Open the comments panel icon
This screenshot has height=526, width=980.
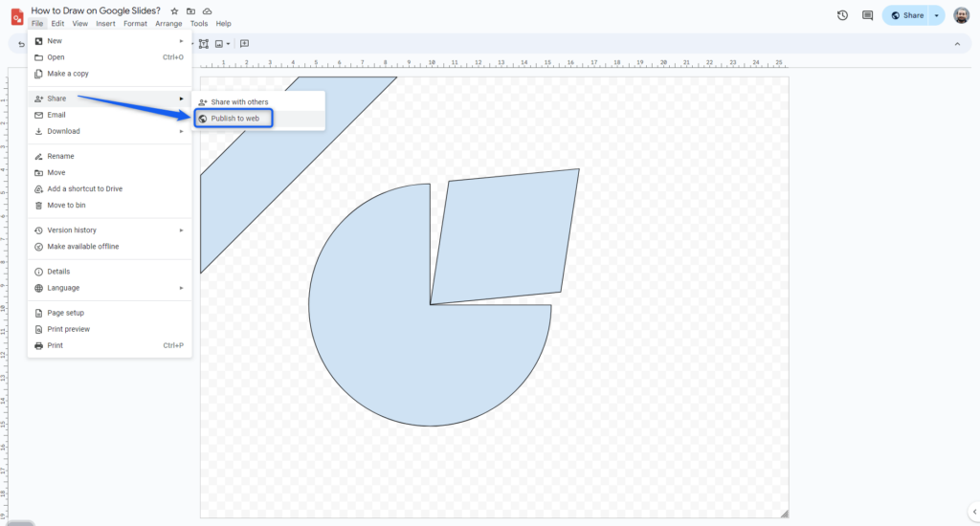pyautogui.click(x=868, y=15)
